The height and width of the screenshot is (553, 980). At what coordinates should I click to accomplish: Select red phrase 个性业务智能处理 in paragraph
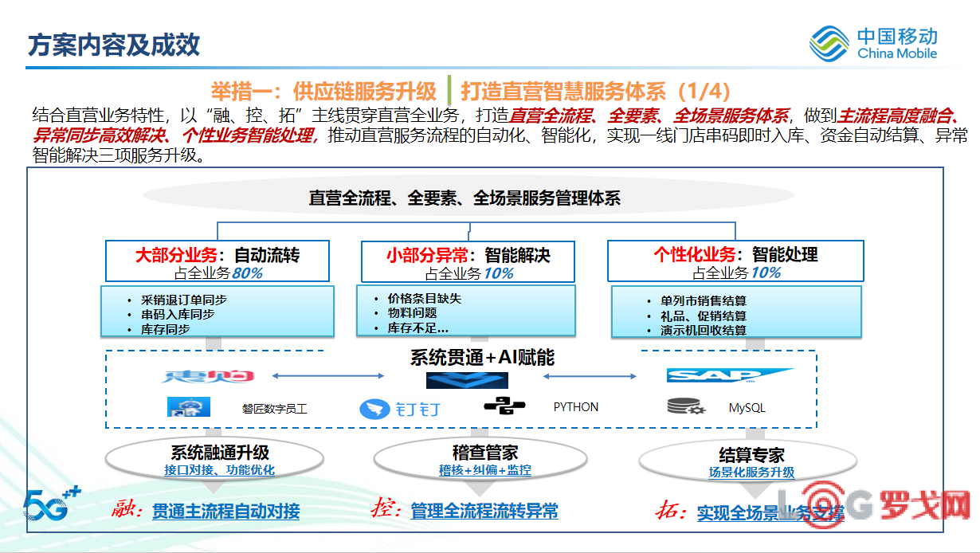pos(249,135)
